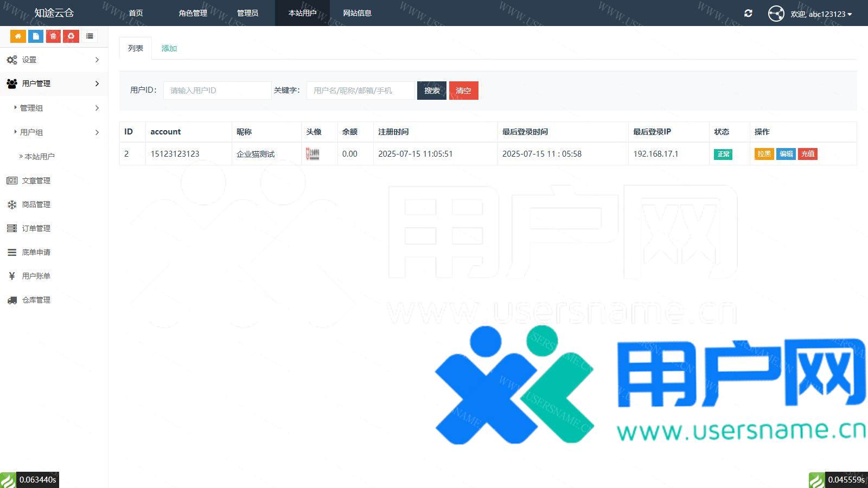868x488 pixels.
Task: Click the 拉黑 blacklist button
Action: pos(764,154)
